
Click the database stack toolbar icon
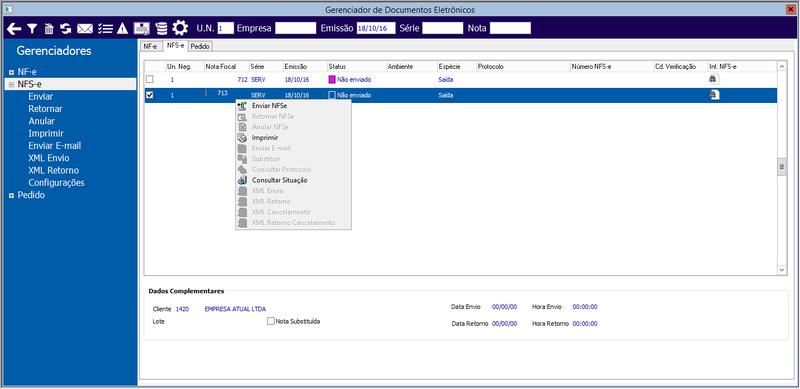(x=161, y=29)
